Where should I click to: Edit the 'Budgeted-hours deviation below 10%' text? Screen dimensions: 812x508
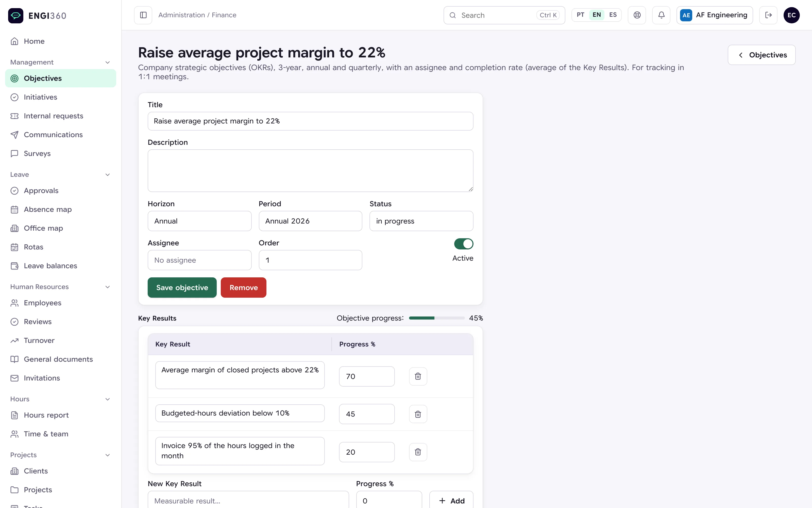pyautogui.click(x=240, y=413)
